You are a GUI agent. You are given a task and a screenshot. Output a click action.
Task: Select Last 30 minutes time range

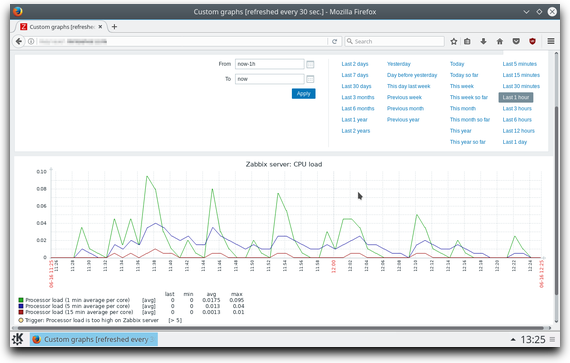(521, 86)
